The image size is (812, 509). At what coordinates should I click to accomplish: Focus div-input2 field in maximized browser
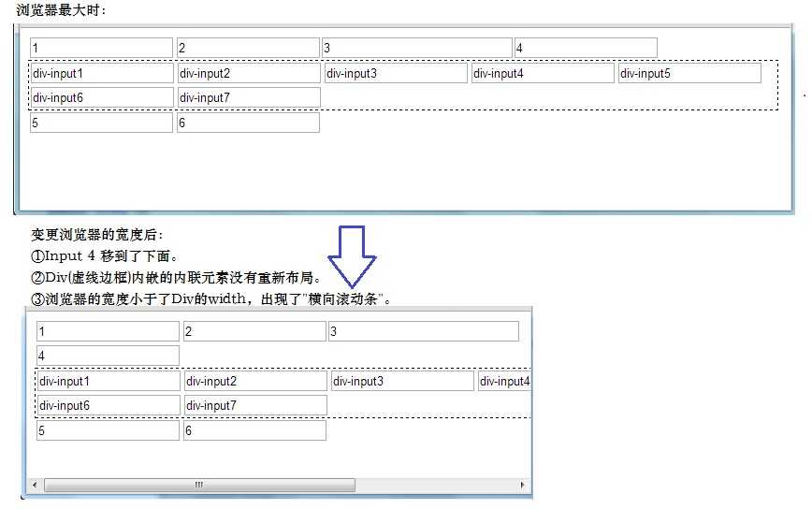pos(249,73)
